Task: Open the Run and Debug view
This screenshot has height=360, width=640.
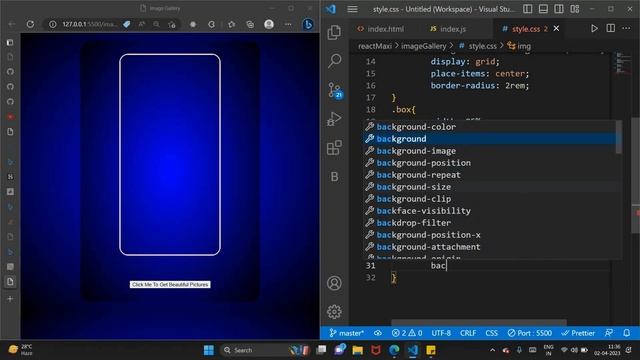Action: tap(334, 119)
